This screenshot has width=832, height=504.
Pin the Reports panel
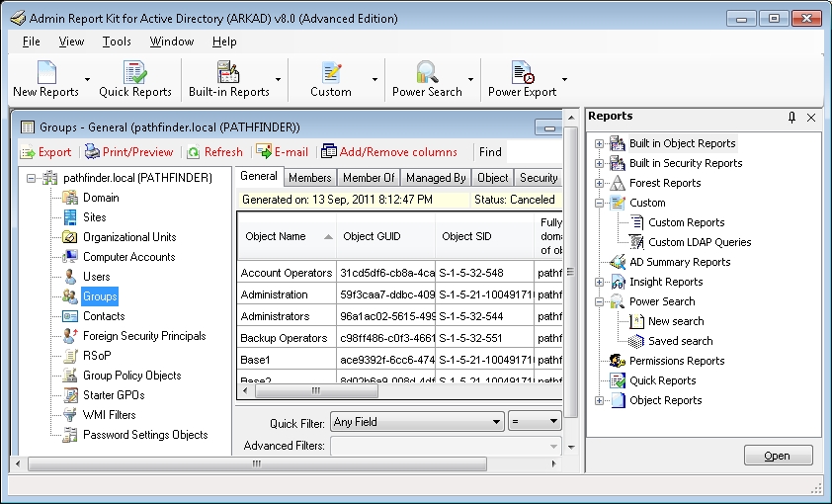(791, 118)
